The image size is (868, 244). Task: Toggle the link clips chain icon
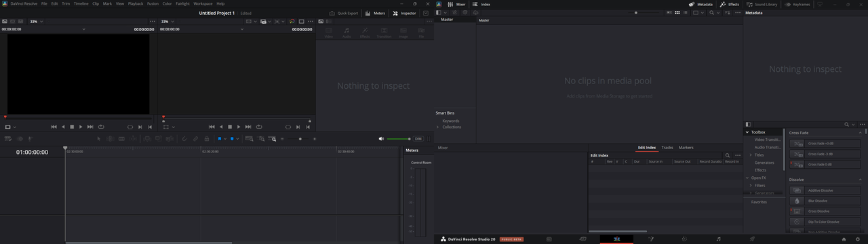point(195,139)
